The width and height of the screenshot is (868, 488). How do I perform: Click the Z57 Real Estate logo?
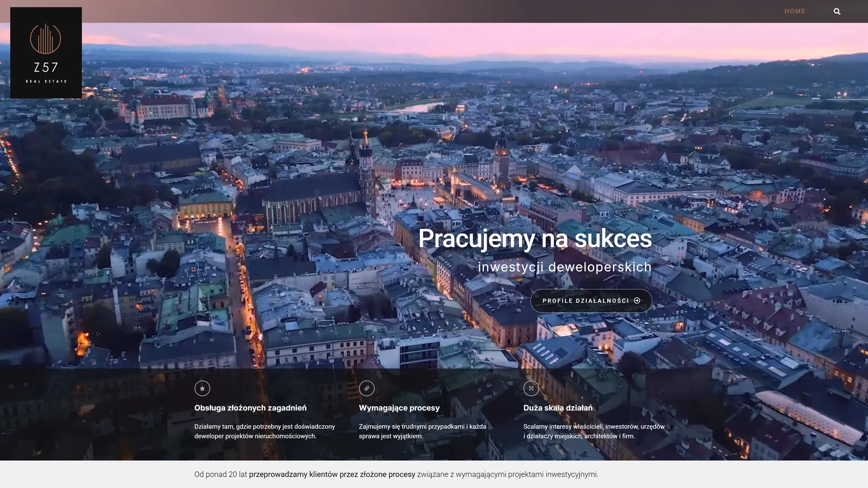point(46,53)
